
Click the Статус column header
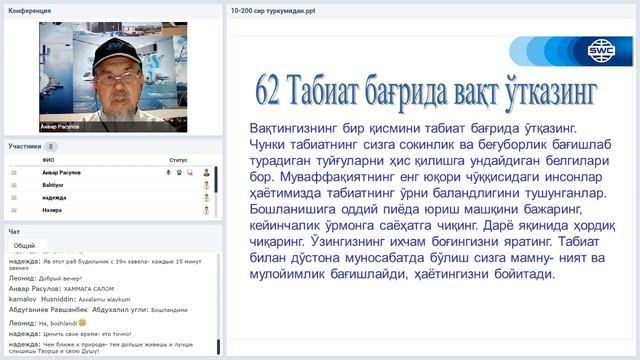pyautogui.click(x=178, y=160)
